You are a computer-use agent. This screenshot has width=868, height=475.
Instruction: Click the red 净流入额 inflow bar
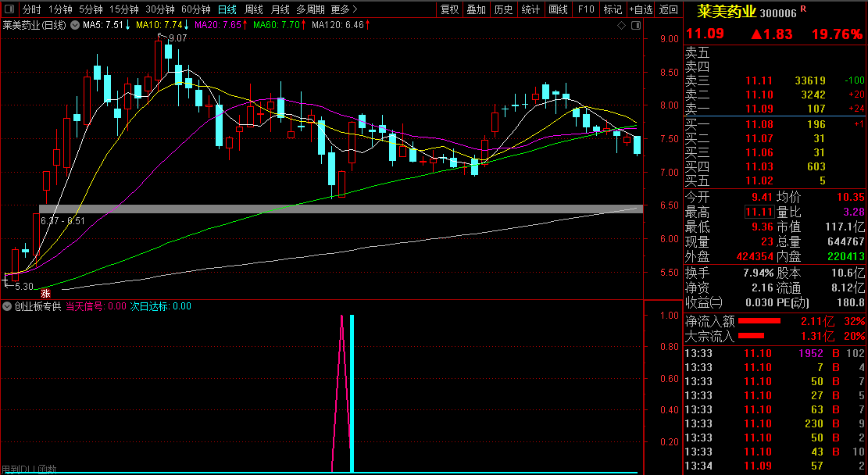[759, 320]
